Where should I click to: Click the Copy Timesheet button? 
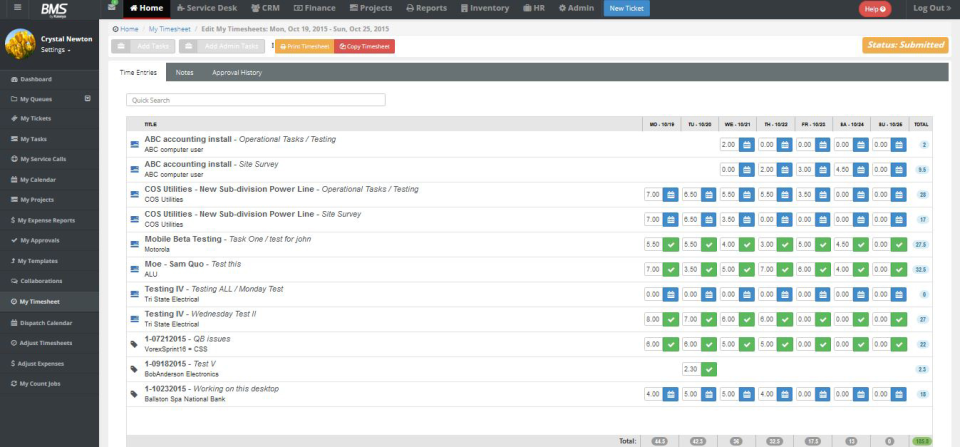point(364,47)
